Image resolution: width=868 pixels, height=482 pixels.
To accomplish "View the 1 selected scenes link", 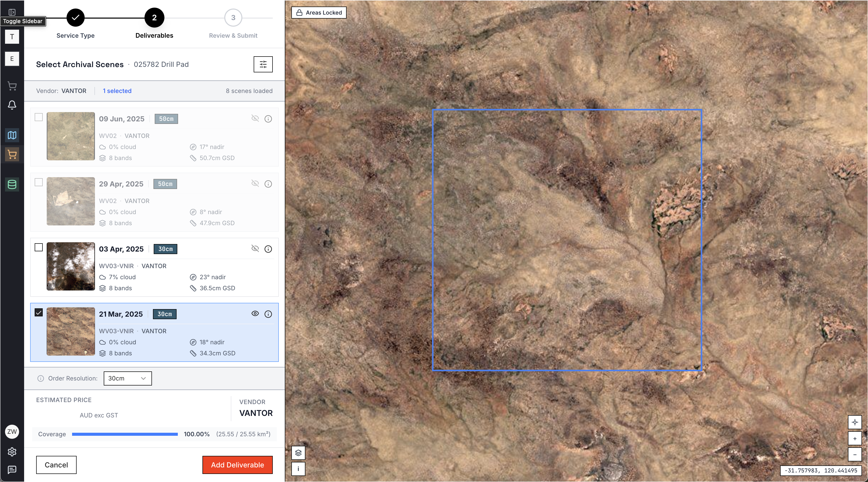I will (117, 91).
